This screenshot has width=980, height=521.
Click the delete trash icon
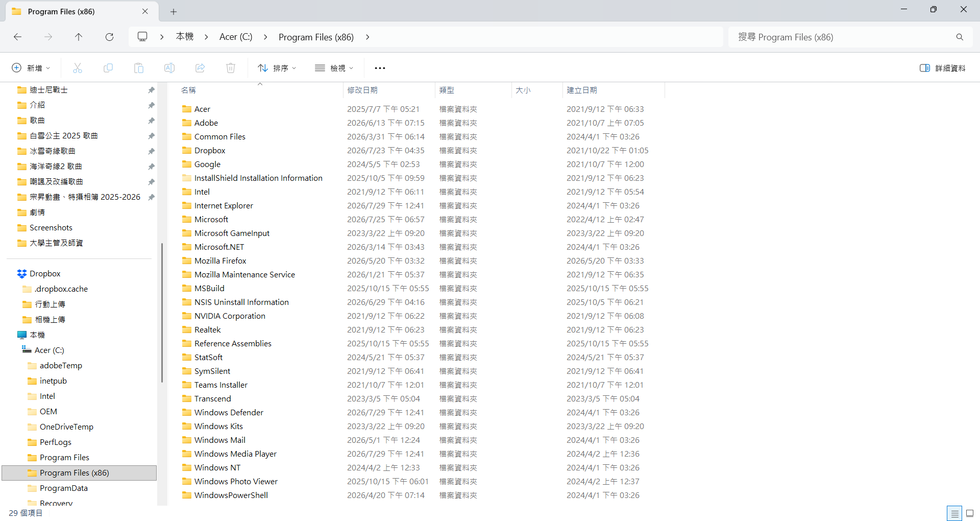[x=231, y=68]
